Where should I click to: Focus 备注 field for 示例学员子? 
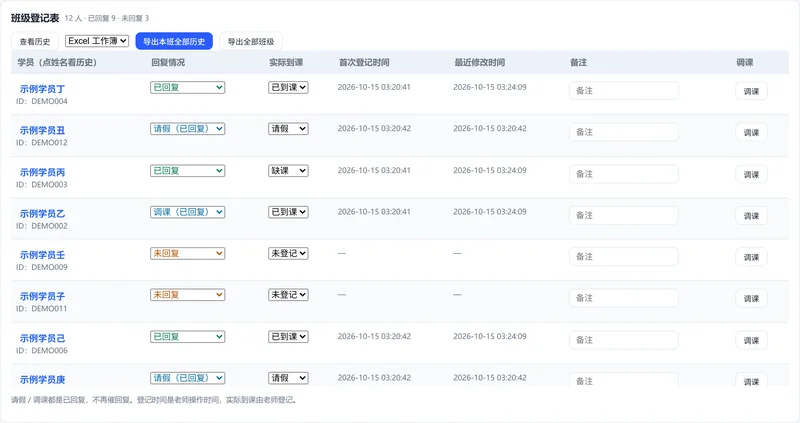pos(623,298)
